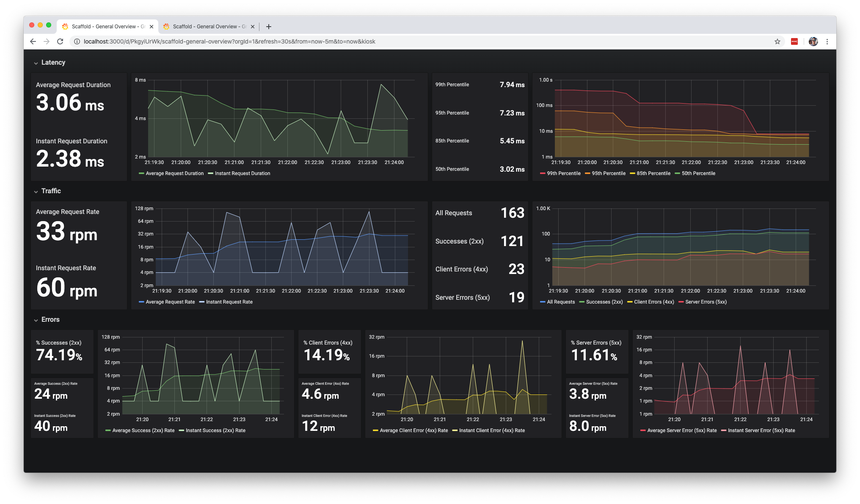The height and width of the screenshot is (504, 860).
Task: Reload the page with refresh icon
Action: tap(60, 41)
